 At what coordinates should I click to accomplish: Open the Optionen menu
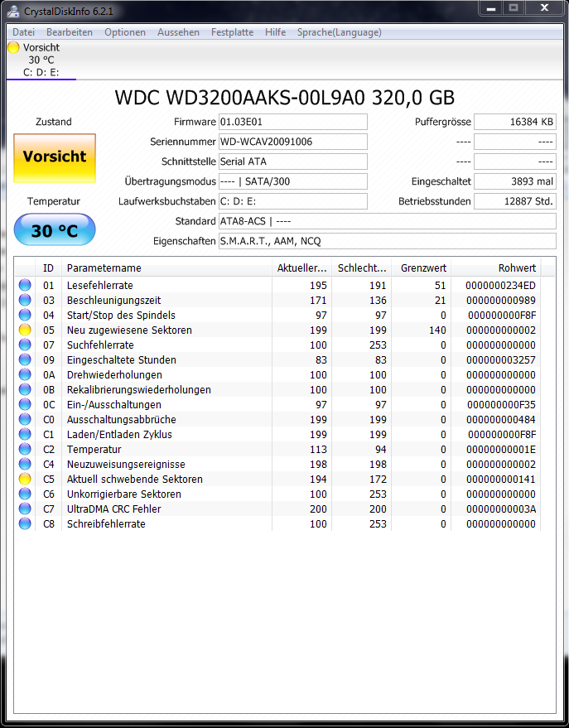point(125,32)
